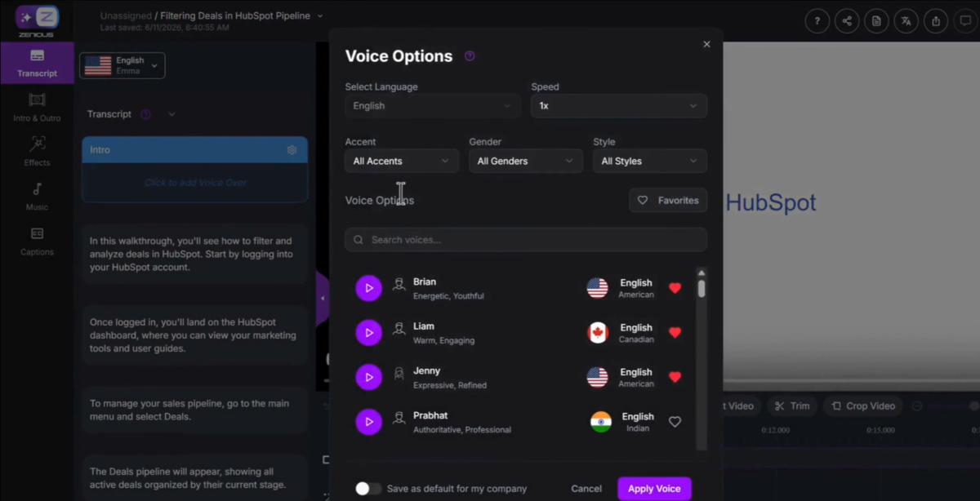Click the voice list scroll up arrow
The height and width of the screenshot is (501, 980).
tap(702, 273)
